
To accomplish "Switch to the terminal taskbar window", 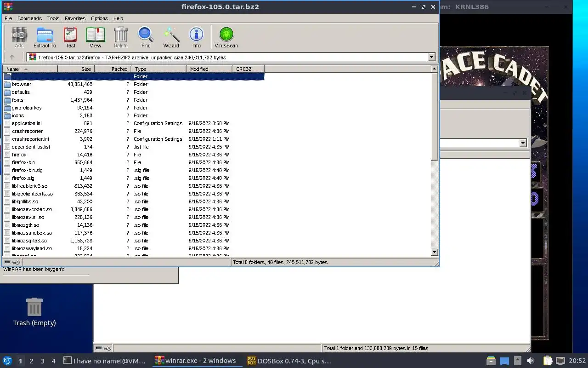I will (x=105, y=361).
